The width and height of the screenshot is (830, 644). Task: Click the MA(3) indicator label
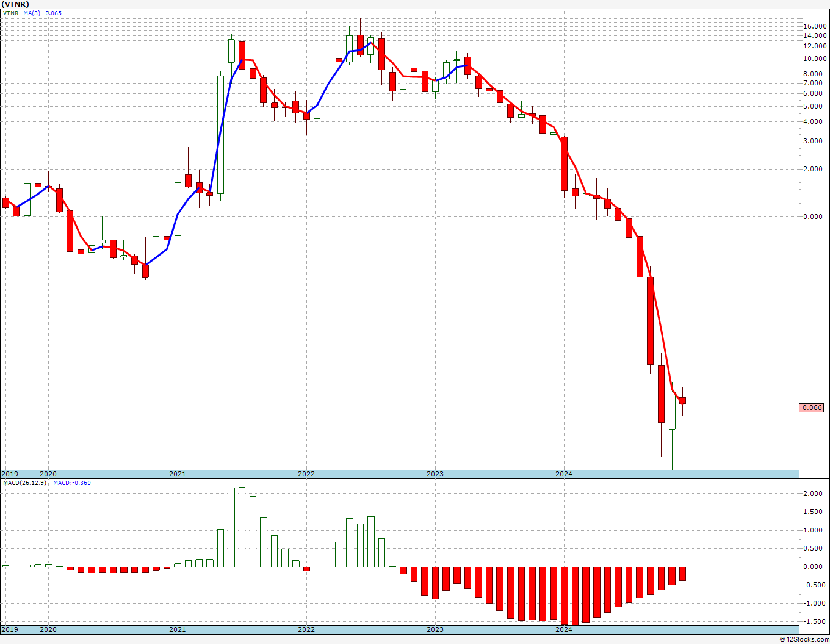point(33,13)
